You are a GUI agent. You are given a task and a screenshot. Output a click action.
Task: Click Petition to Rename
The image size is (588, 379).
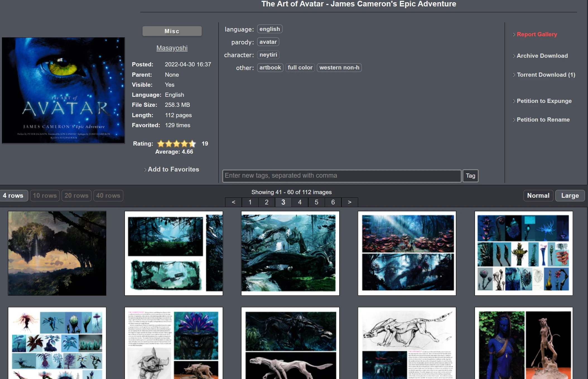tap(543, 120)
